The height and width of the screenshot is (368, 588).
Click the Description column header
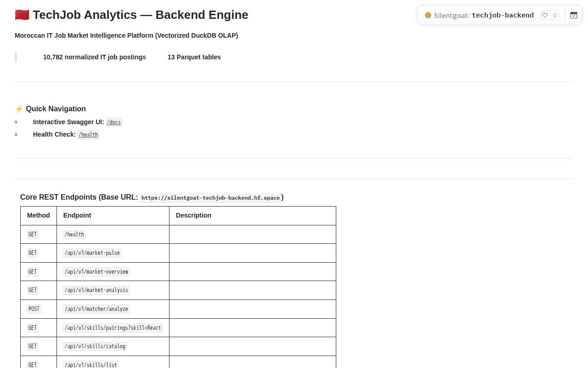click(x=253, y=215)
